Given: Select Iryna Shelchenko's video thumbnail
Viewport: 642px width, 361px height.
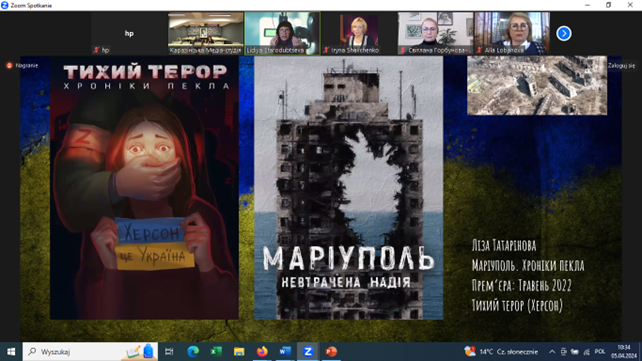Looking at the screenshot, I should tap(359, 33).
